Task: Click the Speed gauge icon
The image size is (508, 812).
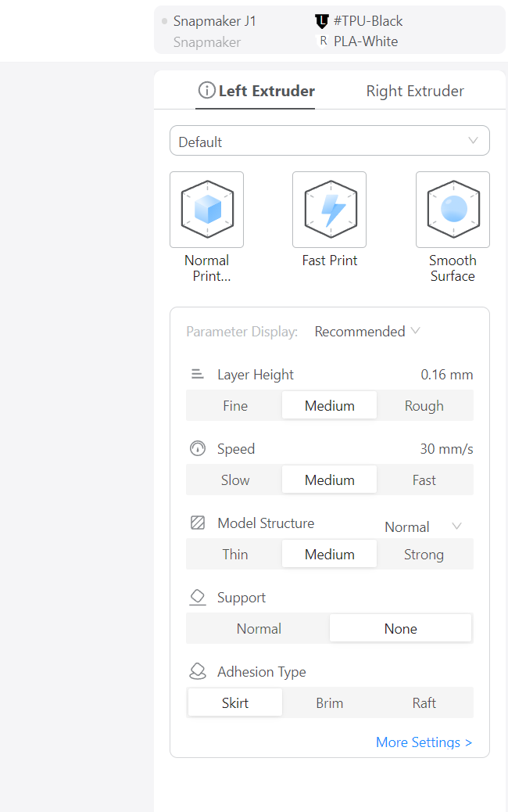Action: (197, 448)
